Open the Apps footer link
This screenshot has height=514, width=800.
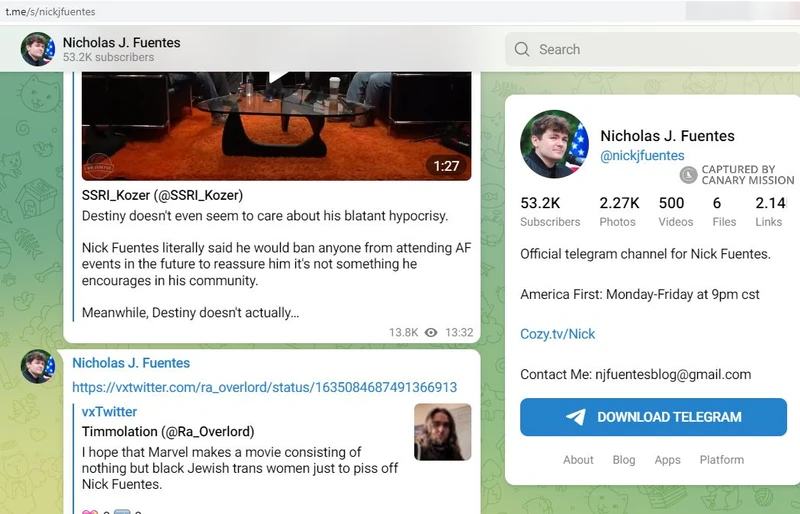(667, 459)
